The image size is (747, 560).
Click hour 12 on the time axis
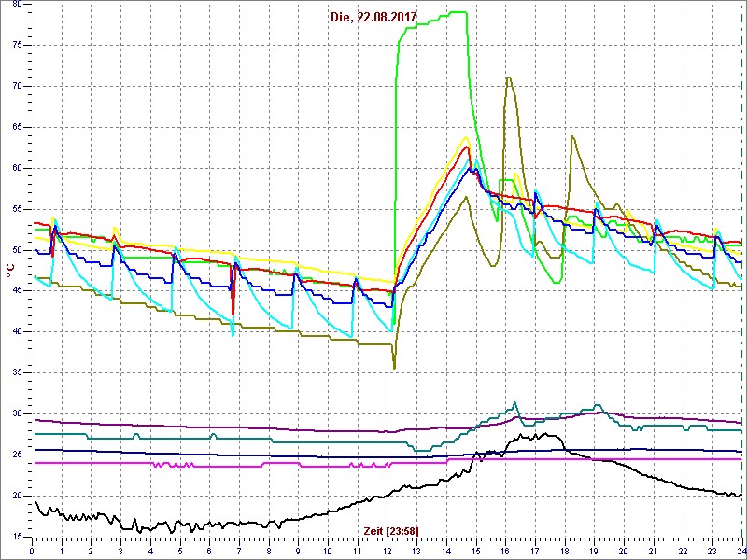pyautogui.click(x=387, y=549)
